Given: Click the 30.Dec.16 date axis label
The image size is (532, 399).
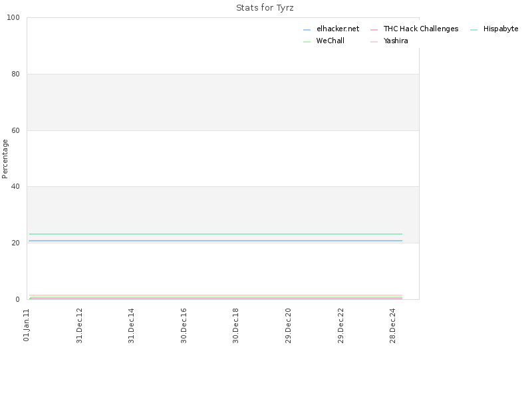Looking at the screenshot, I should (184, 326).
